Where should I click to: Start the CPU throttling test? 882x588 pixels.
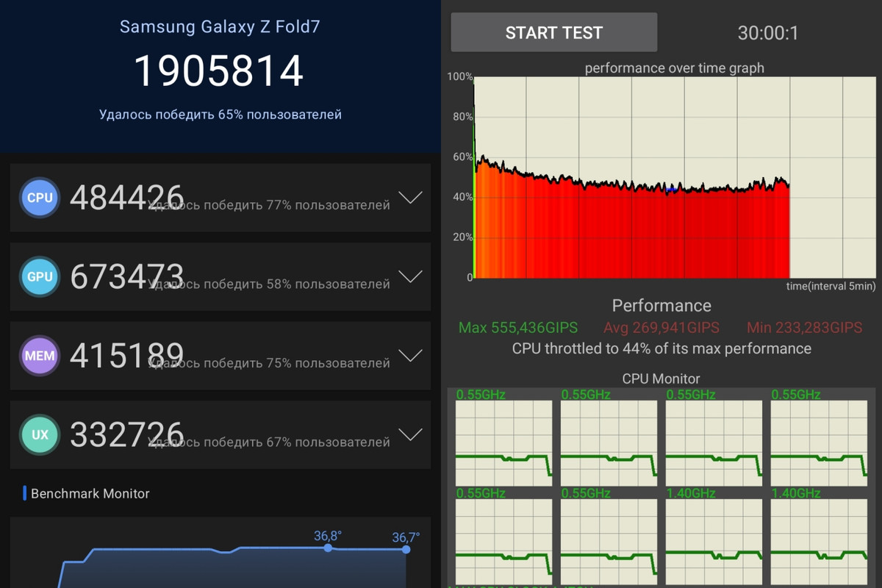point(554,32)
